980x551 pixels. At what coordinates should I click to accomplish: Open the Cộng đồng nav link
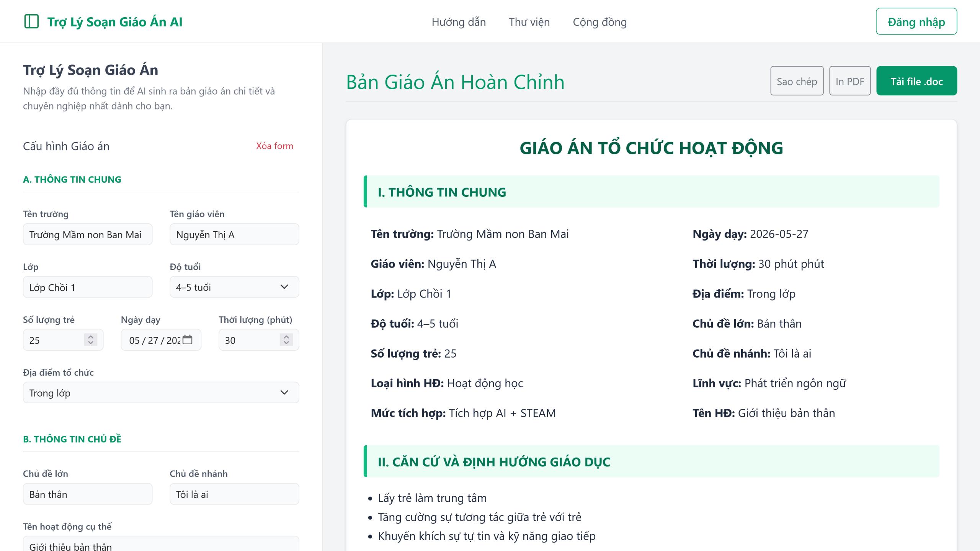coord(599,22)
